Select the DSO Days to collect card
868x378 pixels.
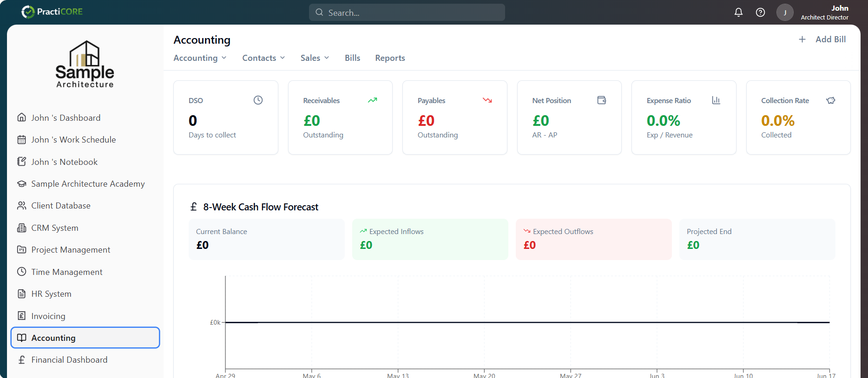click(x=226, y=117)
